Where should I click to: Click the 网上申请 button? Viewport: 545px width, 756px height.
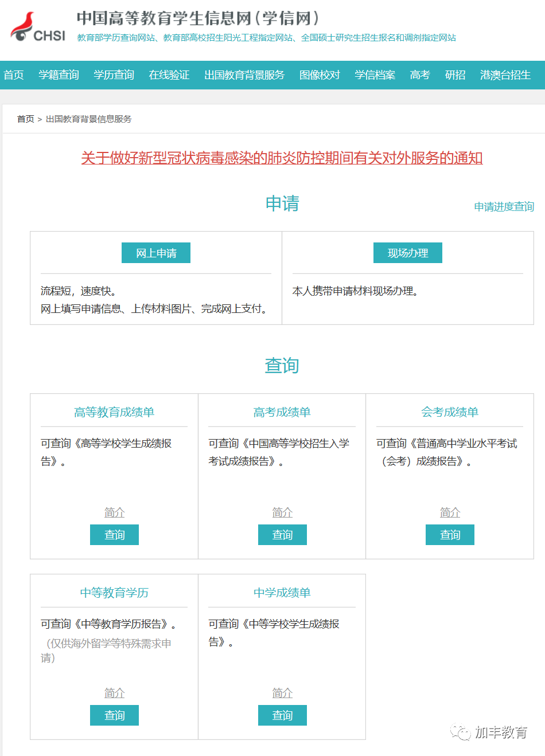(155, 252)
